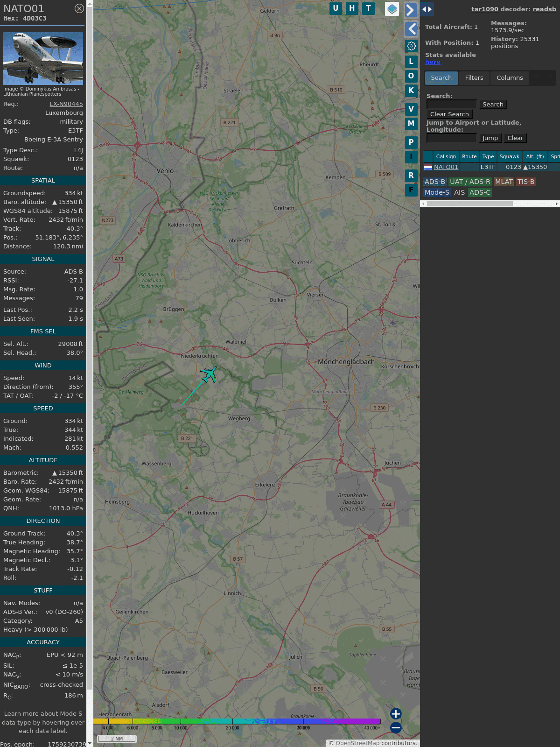Open the LX-N90445 registration link
Viewport: 560px width, 747px height.
pyautogui.click(x=66, y=104)
